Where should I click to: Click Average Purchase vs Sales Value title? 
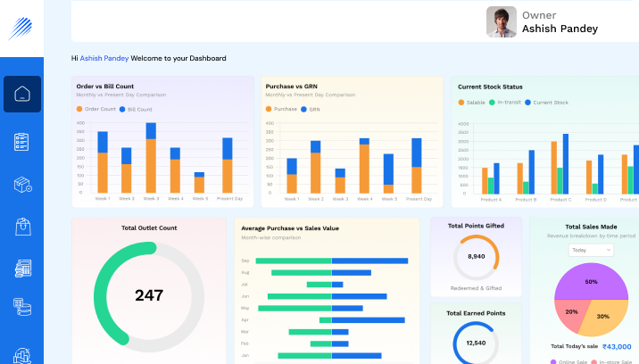[x=290, y=228]
